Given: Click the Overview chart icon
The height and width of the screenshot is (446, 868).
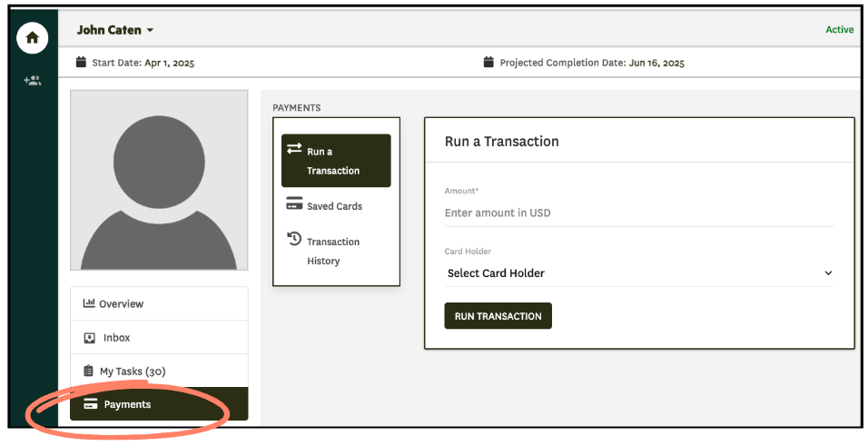Looking at the screenshot, I should point(89,303).
